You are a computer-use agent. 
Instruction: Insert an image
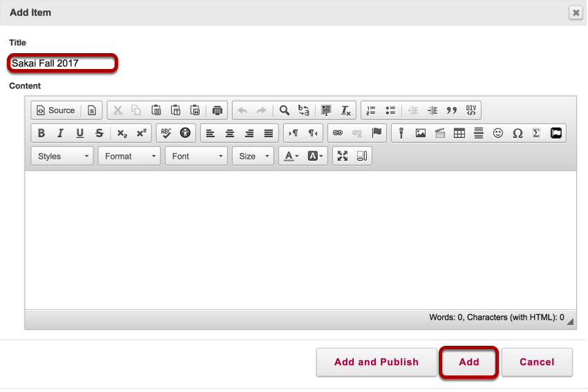(x=421, y=133)
